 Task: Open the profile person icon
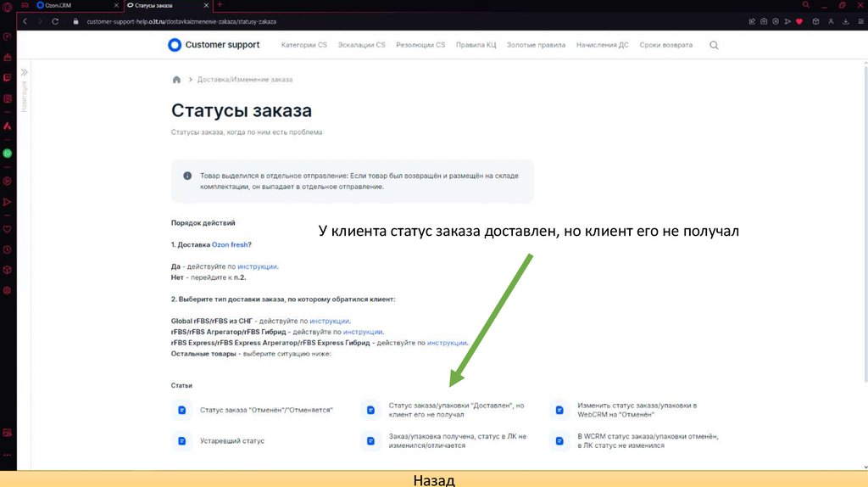point(831,21)
